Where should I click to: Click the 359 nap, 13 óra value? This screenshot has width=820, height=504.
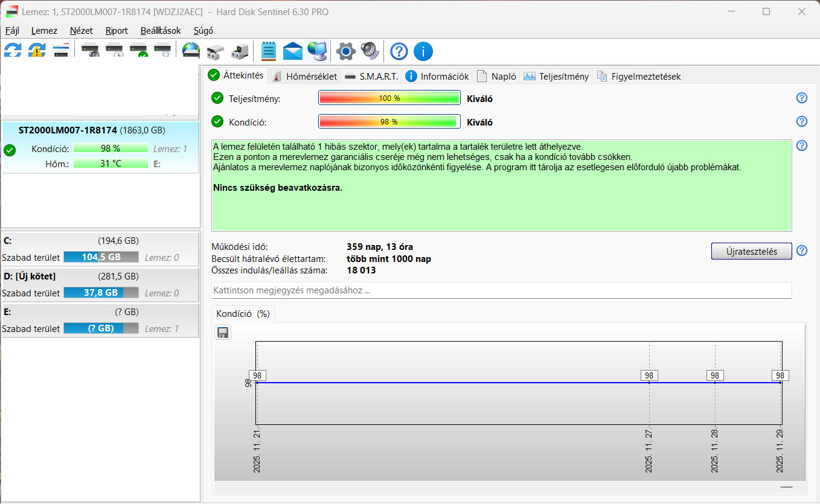coord(380,247)
